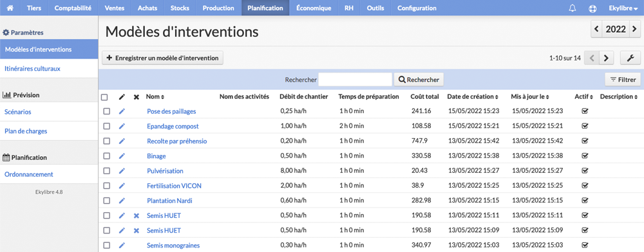Toggle the Actif check for Binage
This screenshot has width=644, height=252.
click(x=585, y=156)
